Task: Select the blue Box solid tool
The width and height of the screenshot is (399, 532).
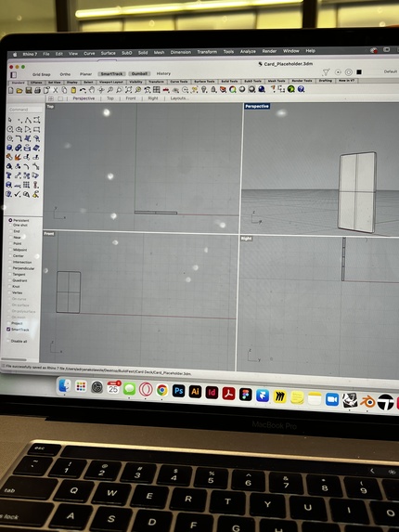Action: (x=9, y=148)
